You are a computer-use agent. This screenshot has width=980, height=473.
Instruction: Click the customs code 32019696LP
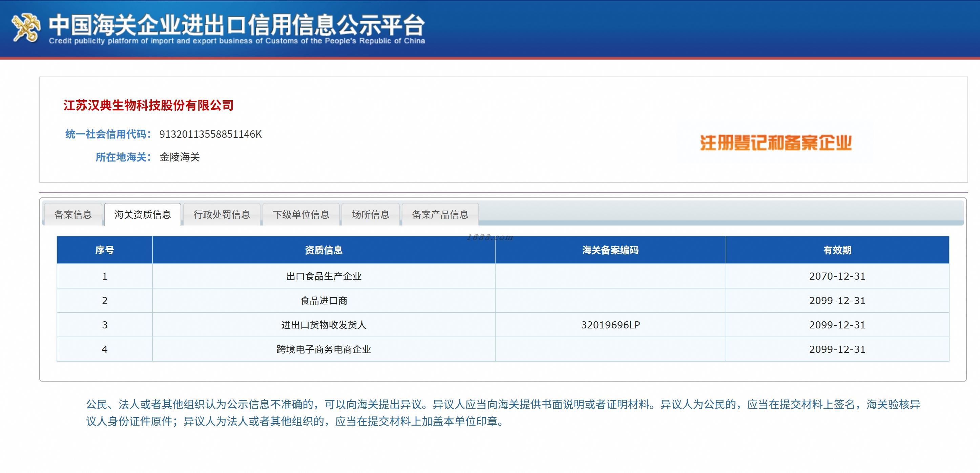coord(610,325)
